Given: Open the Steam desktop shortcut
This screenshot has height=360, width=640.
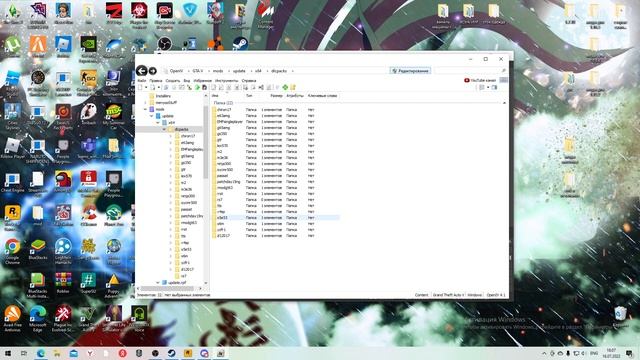Looking at the screenshot, I should click(240, 43).
